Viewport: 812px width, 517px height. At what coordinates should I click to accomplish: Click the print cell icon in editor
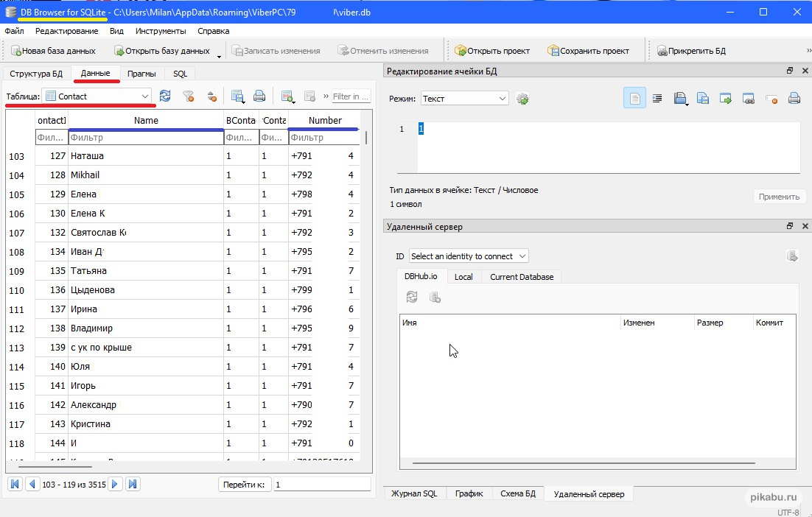[x=794, y=98]
